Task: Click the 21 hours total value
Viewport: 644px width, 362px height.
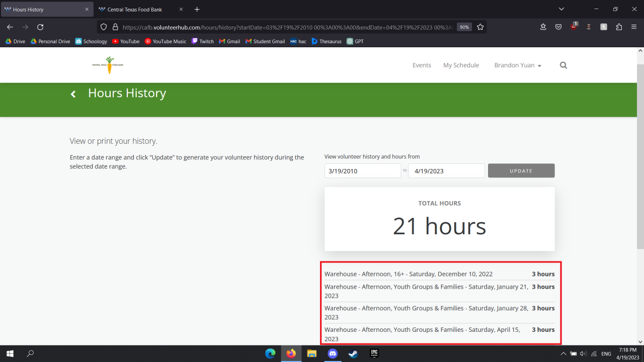Action: coord(440,226)
